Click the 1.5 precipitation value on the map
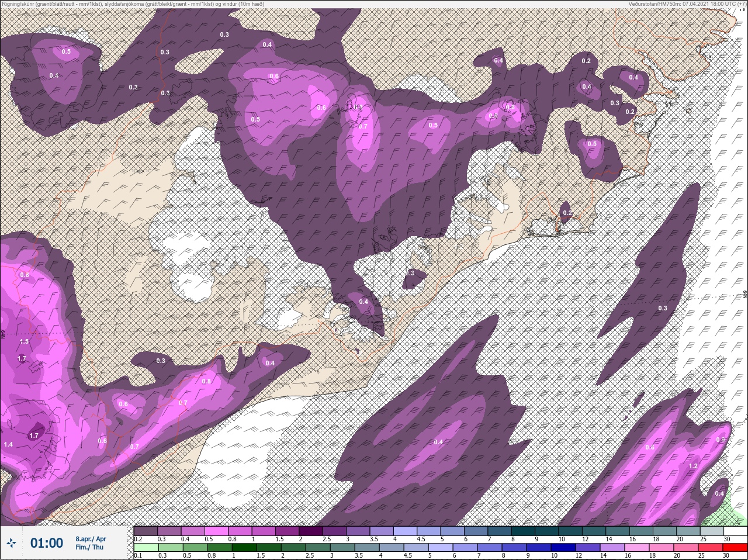Screen dimensions: 748x560 tap(24, 341)
